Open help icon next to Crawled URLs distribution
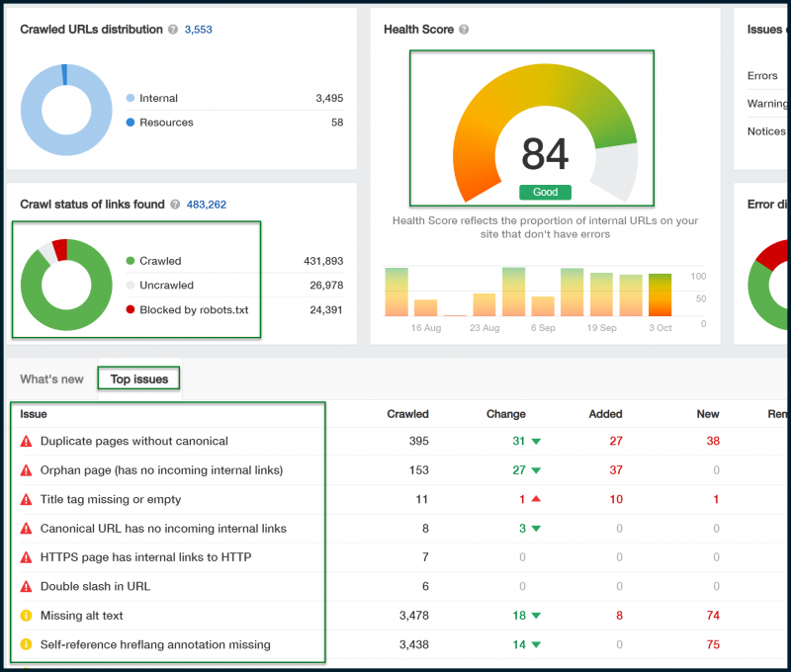Viewport: 791px width, 672px height. coord(173,30)
